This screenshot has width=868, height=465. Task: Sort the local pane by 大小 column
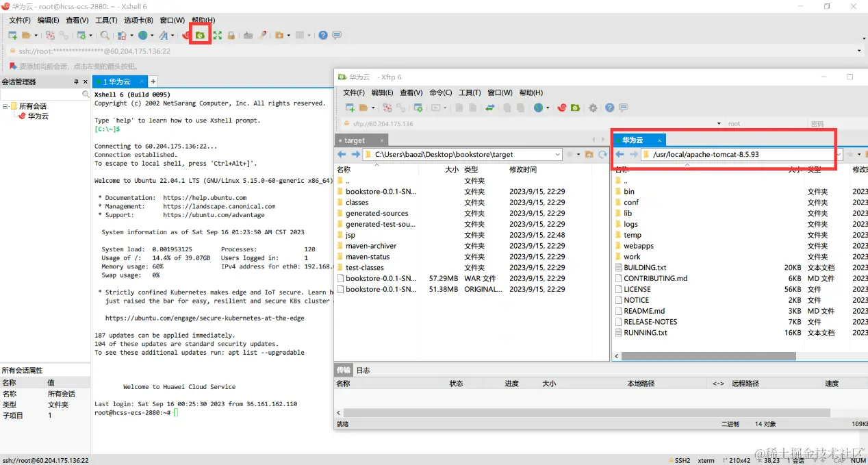[452, 169]
